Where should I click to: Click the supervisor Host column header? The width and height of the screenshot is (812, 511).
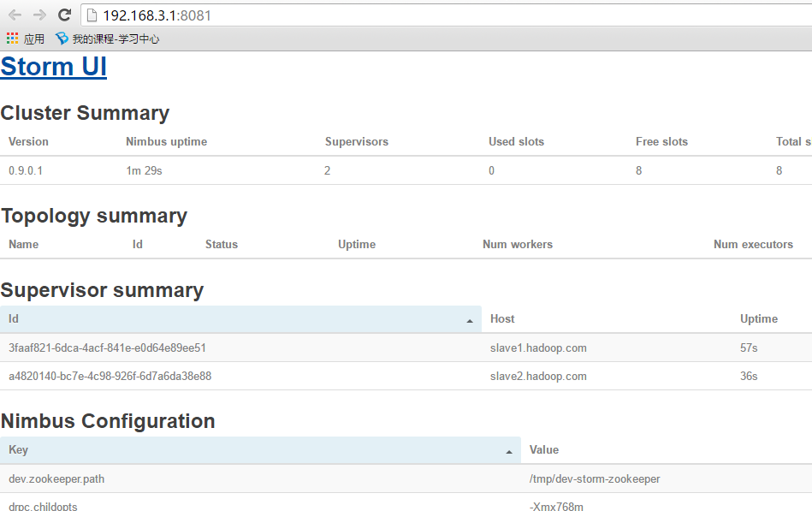(x=502, y=318)
